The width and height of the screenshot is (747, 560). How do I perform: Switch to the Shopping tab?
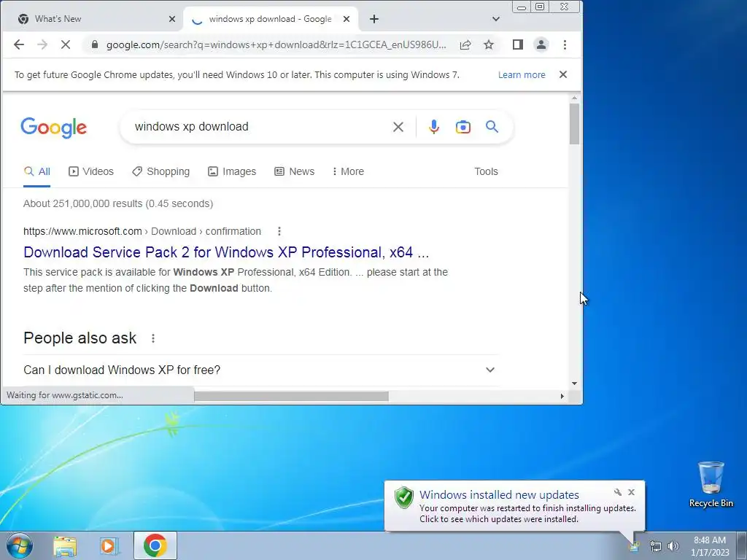point(161,171)
